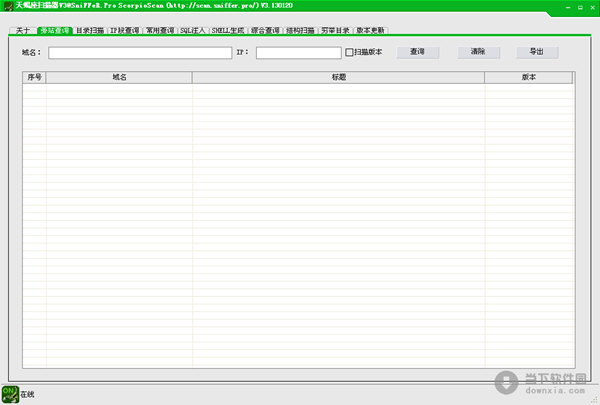Enable the 扫描版本 checkbox
Viewport: 600px width, 405px height.
point(349,52)
